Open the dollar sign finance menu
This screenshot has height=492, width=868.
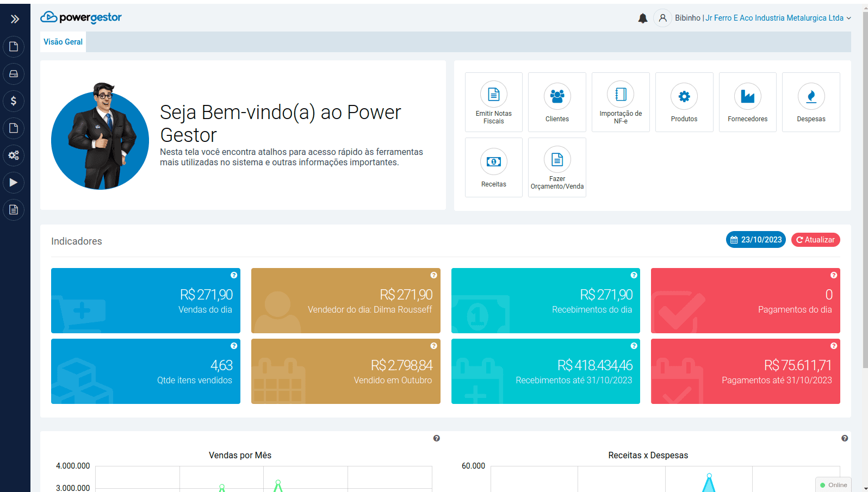14,101
